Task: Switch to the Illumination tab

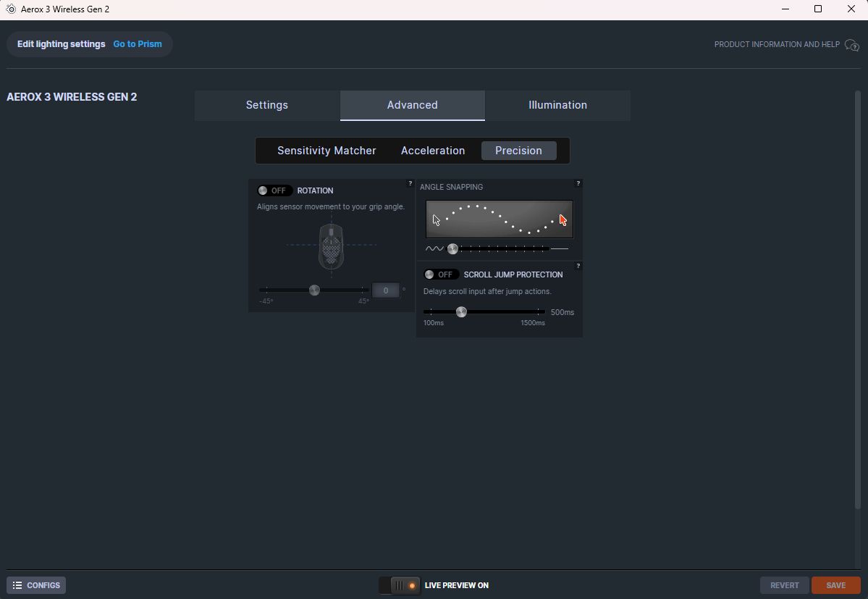Action: pyautogui.click(x=557, y=105)
